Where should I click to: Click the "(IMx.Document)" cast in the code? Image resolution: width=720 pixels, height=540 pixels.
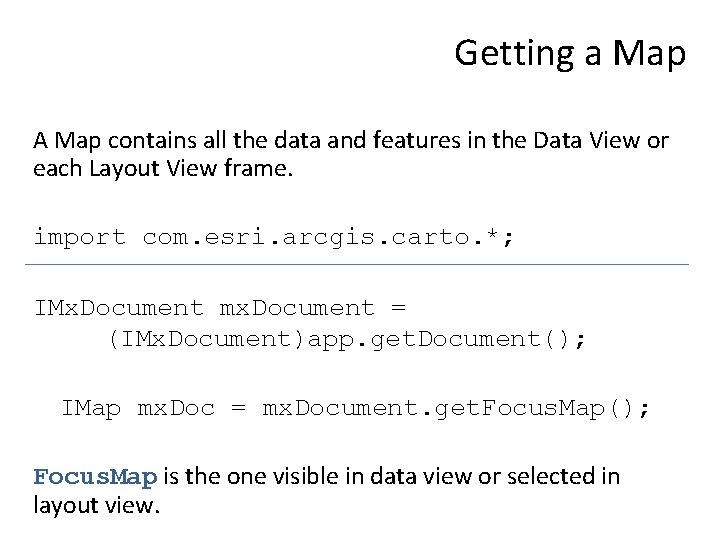195,339
